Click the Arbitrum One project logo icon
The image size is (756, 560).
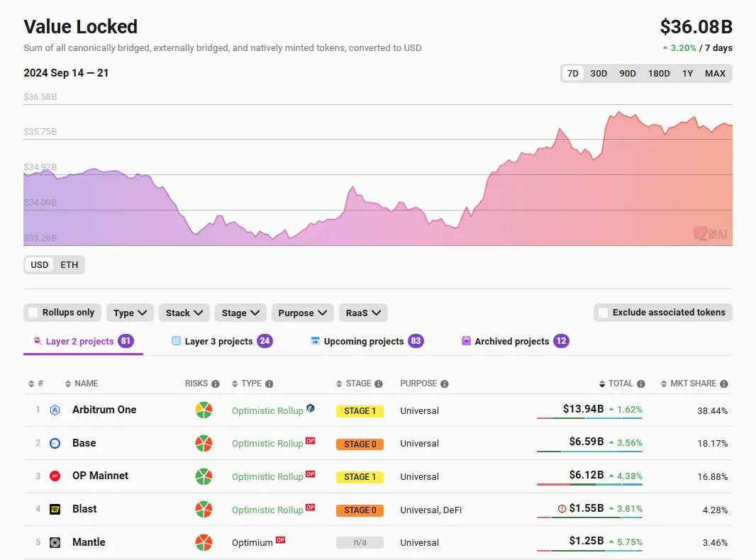[x=55, y=410]
